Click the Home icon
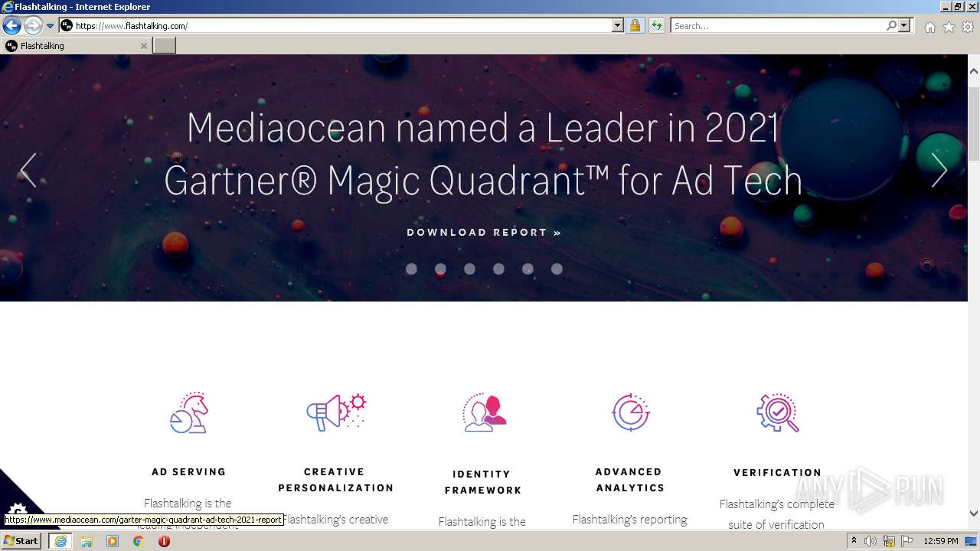980x551 pixels. click(x=929, y=27)
